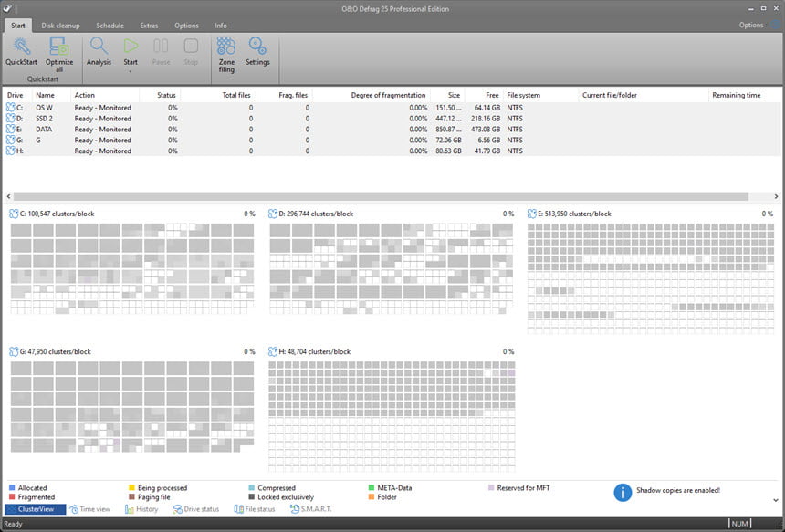Open the Start dropdown arrow below Start
785x532 pixels.
(x=131, y=71)
